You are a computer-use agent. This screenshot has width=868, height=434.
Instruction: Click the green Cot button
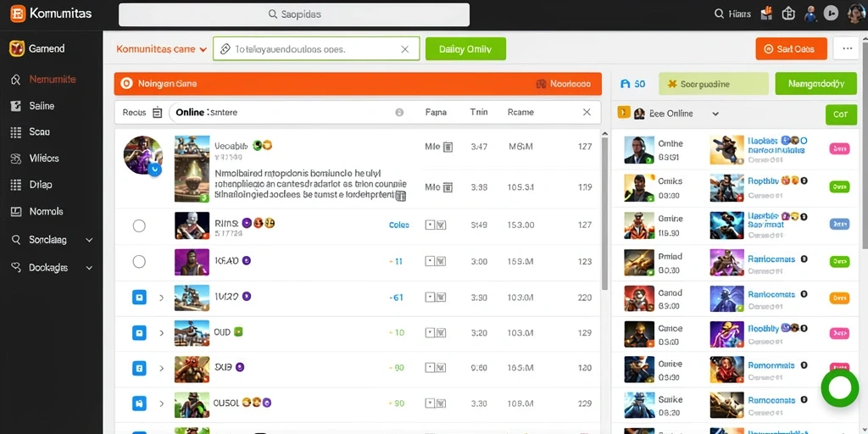[x=840, y=114]
